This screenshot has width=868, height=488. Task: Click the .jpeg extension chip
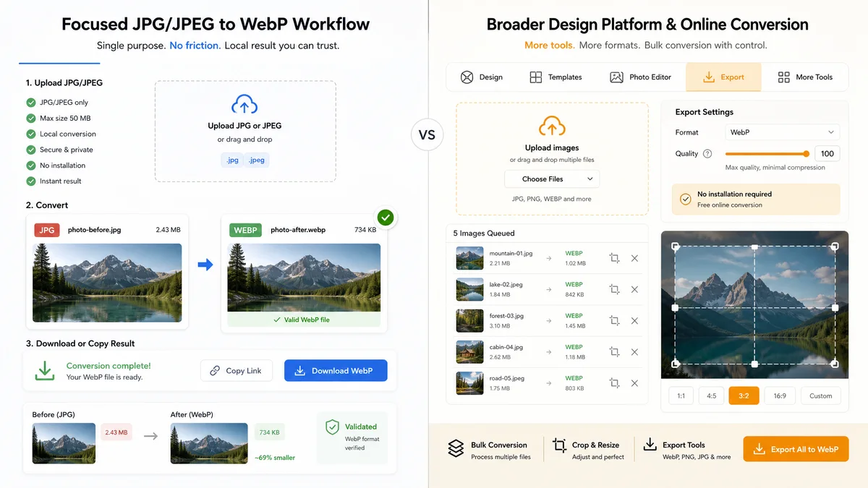257,160
